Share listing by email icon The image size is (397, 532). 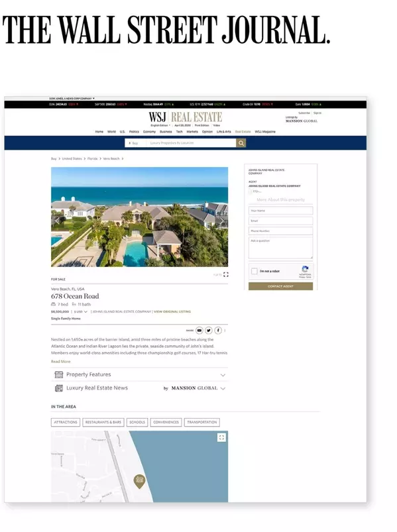coord(199,330)
